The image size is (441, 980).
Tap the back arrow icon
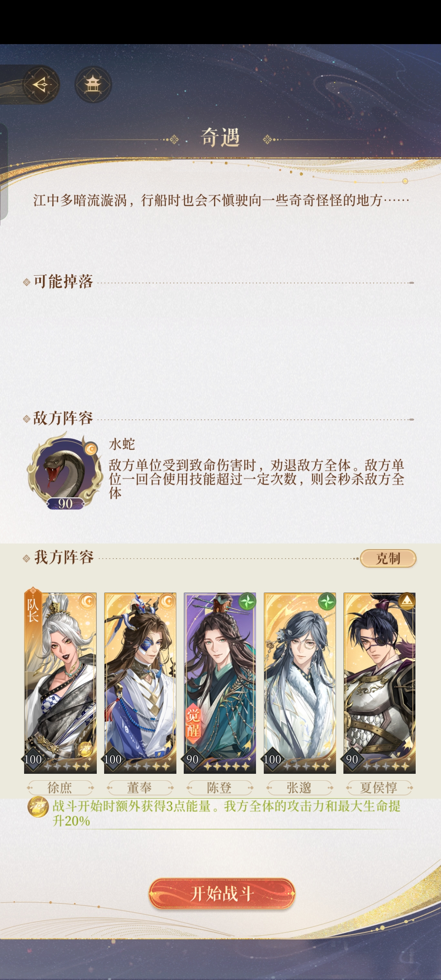coord(41,85)
